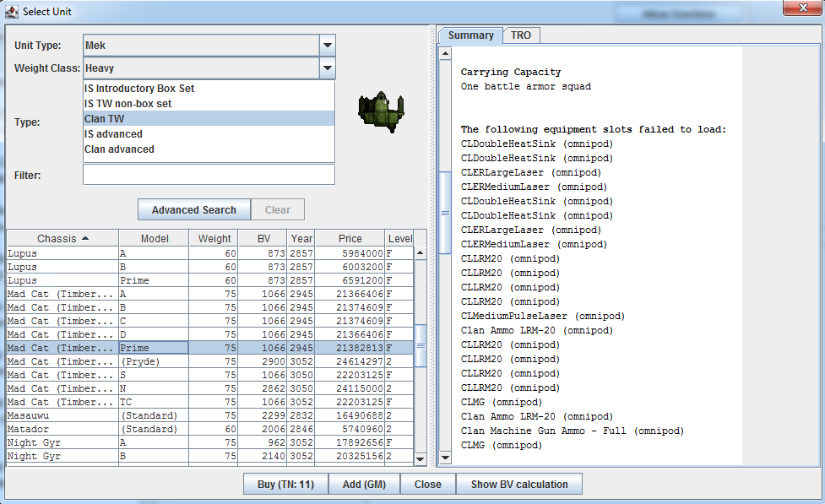Sort table by Model column header

(155, 238)
